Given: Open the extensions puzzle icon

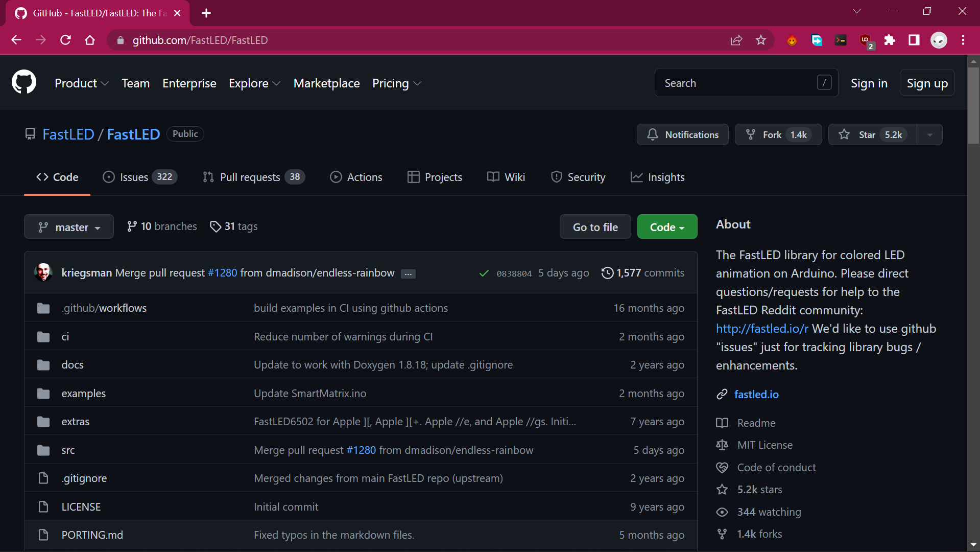Looking at the screenshot, I should 890,40.
